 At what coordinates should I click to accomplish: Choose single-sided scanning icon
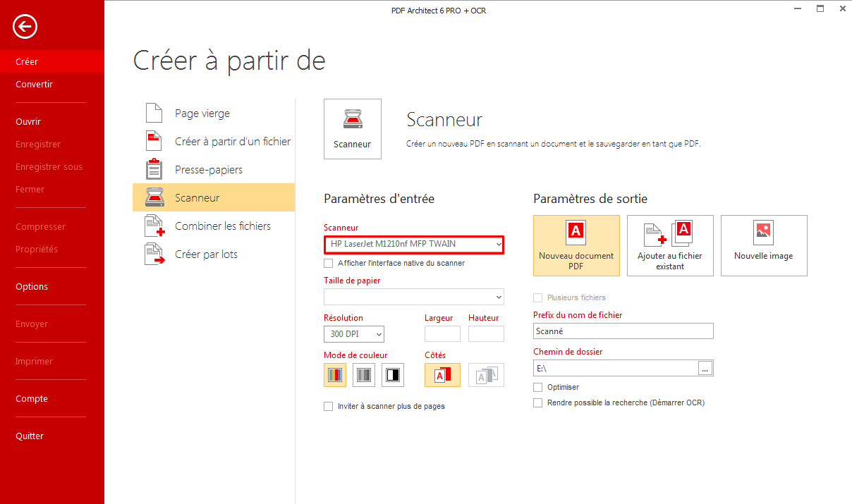click(442, 375)
